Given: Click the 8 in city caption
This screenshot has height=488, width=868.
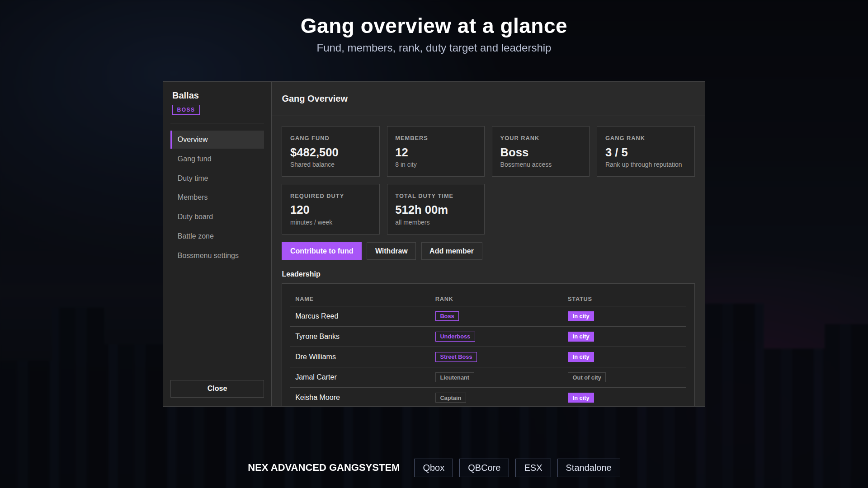Looking at the screenshot, I should tap(406, 165).
